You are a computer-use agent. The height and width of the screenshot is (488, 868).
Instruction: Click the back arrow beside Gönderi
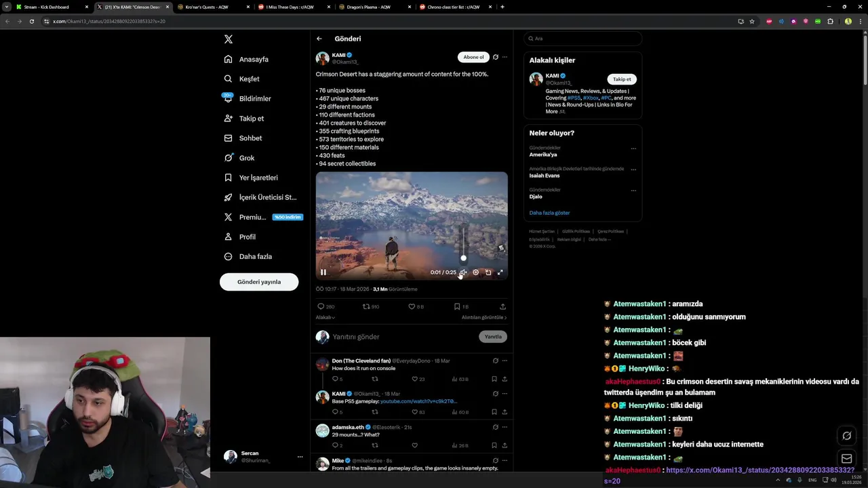click(319, 39)
